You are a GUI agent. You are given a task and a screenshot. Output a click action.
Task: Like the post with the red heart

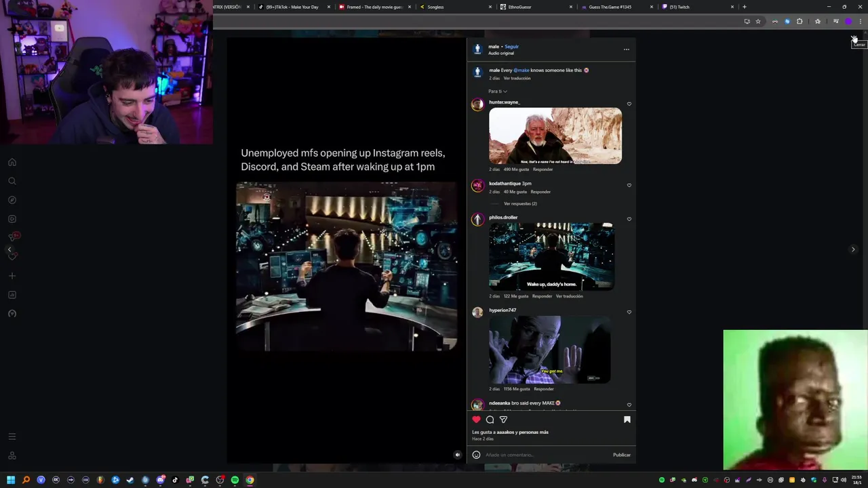point(476,420)
